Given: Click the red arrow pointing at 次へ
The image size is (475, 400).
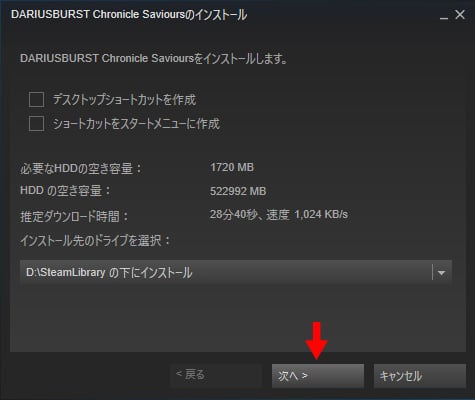Looking at the screenshot, I should point(316,340).
